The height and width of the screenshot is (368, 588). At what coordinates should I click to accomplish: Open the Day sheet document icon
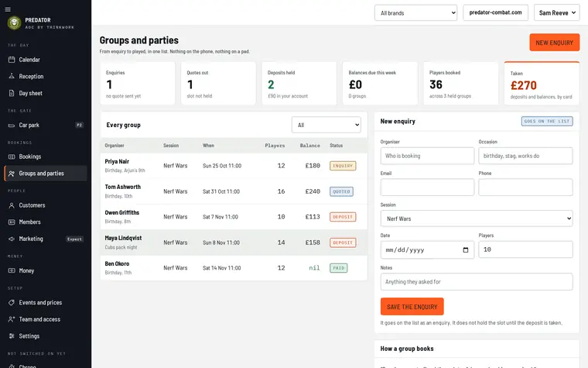12,93
